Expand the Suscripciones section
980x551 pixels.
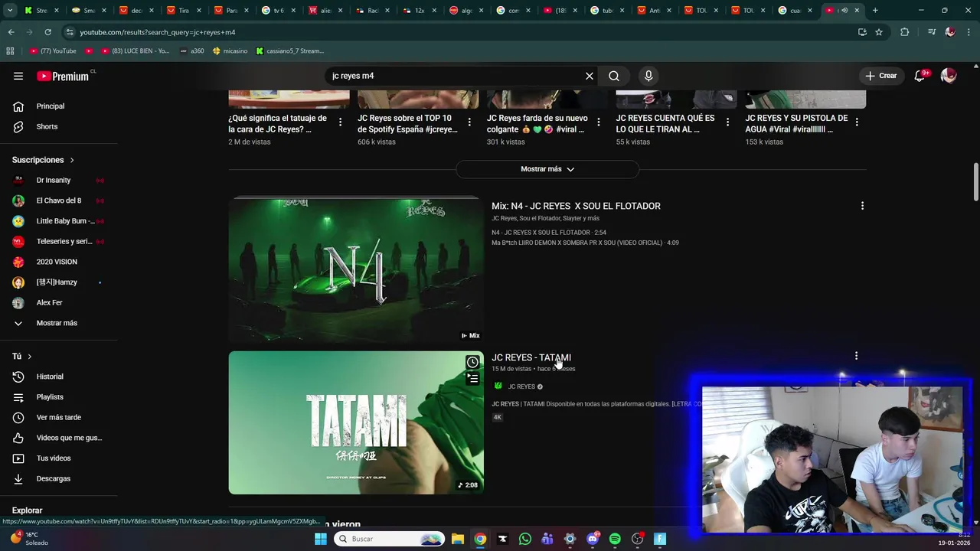pyautogui.click(x=43, y=160)
